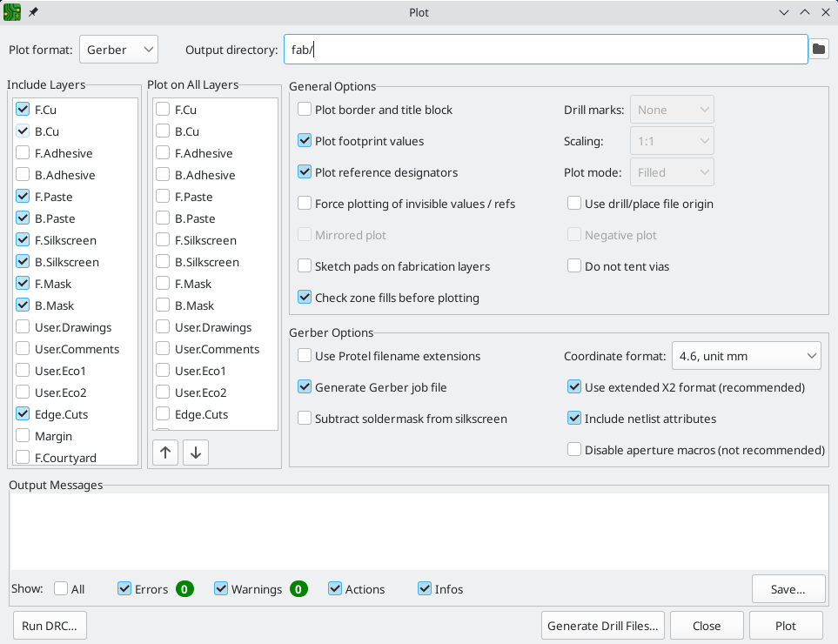Viewport: 838px width, 644px height.
Task: Enable Do not tent vias
Action: click(574, 266)
